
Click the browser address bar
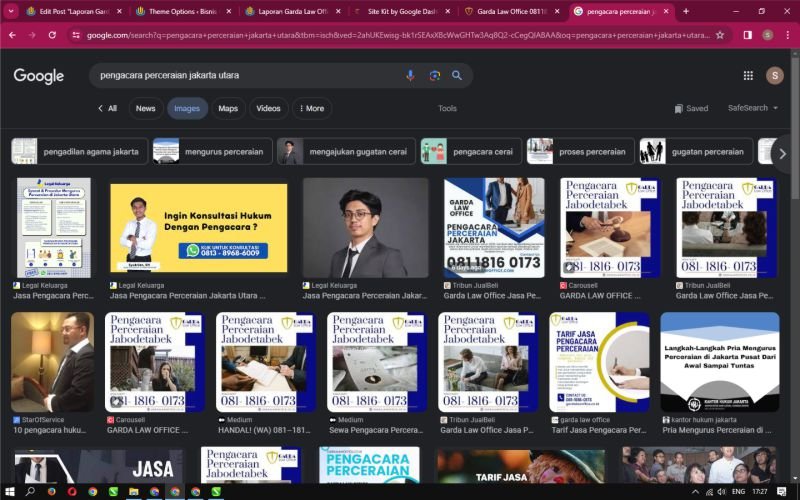(x=398, y=35)
